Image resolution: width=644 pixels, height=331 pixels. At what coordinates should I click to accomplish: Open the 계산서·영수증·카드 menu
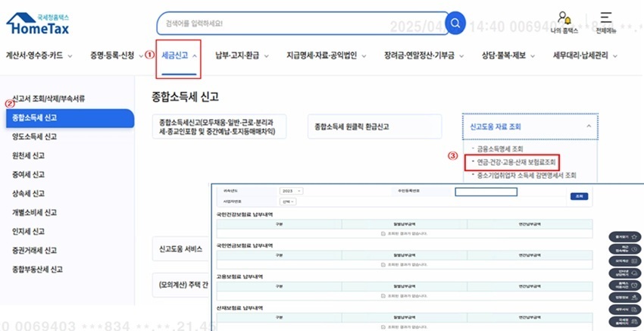point(35,55)
